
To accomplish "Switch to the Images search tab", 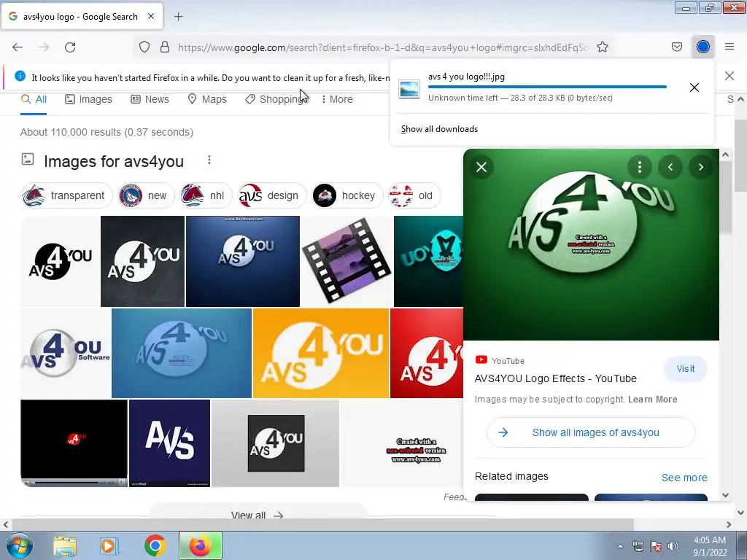I will click(88, 99).
